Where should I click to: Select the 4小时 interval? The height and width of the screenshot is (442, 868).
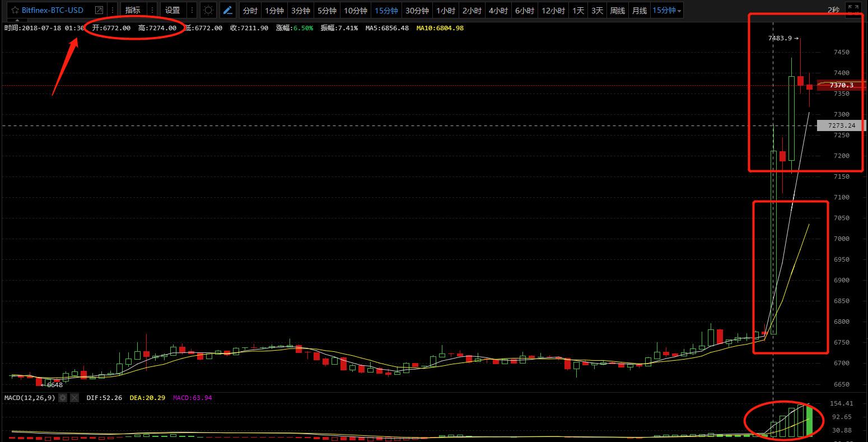[498, 10]
